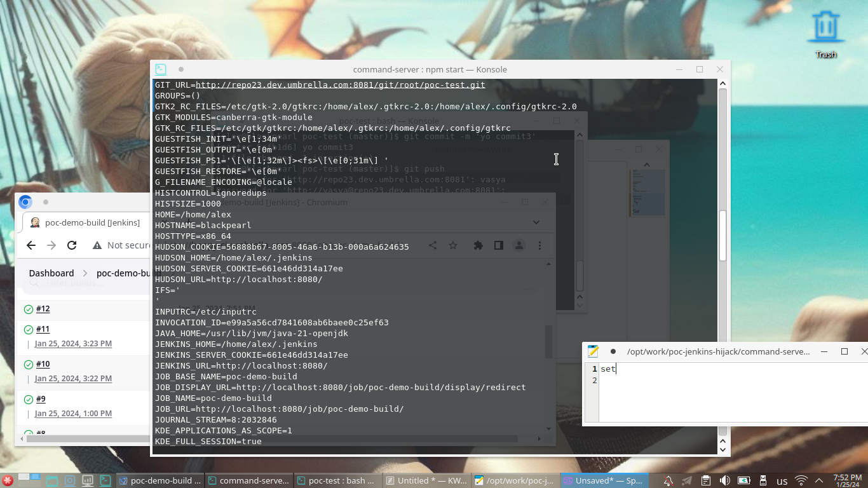Click the Konsole window menu icon in title bar
The height and width of the screenshot is (488, 868).
[x=161, y=69]
